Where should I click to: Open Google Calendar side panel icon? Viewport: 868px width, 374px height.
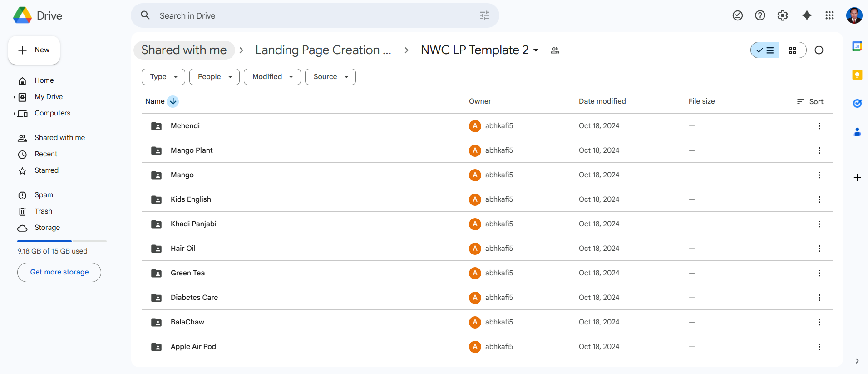click(857, 46)
